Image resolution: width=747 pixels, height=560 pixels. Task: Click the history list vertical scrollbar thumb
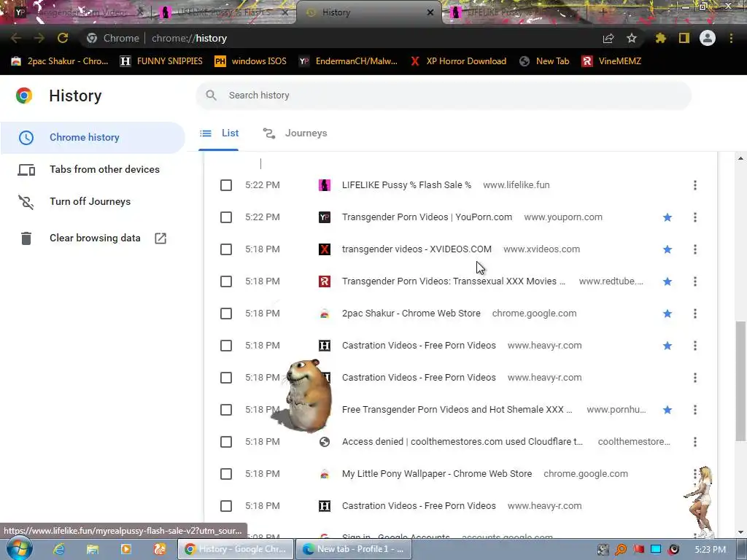coord(740,381)
